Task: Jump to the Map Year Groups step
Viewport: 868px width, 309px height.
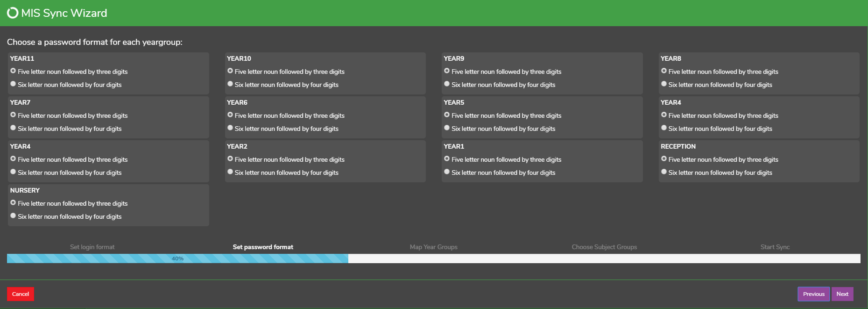Action: point(433,247)
